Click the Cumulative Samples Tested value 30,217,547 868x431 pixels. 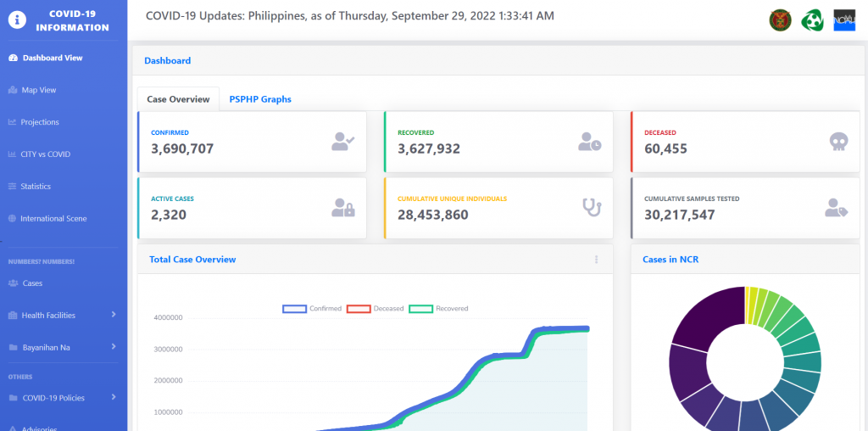[x=680, y=215]
